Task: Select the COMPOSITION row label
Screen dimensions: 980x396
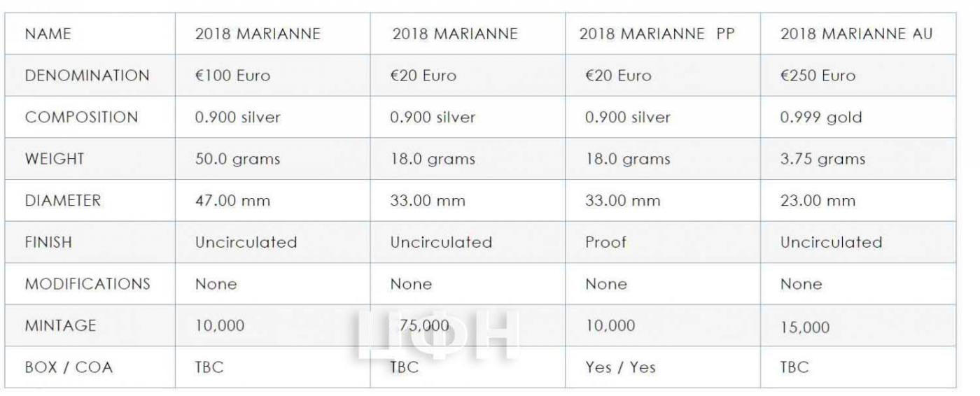Action: 90,118
